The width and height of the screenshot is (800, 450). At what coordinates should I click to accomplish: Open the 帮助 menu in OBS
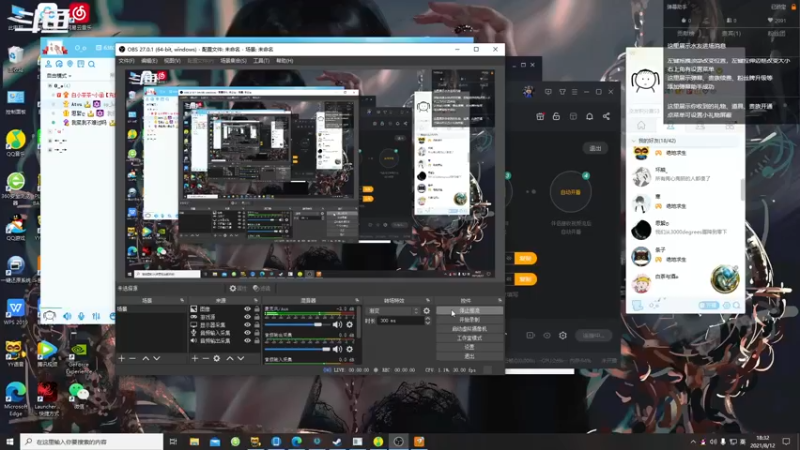pos(285,61)
